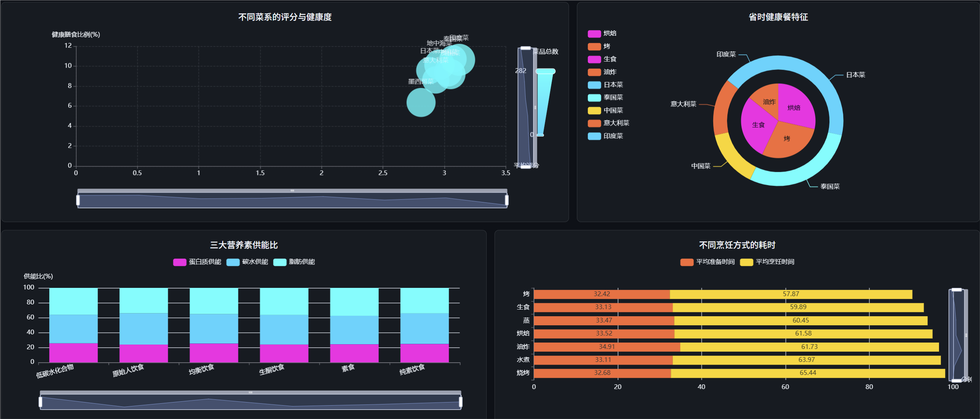Toggle 日本菜 entry in the pie chart legend

click(x=605, y=85)
